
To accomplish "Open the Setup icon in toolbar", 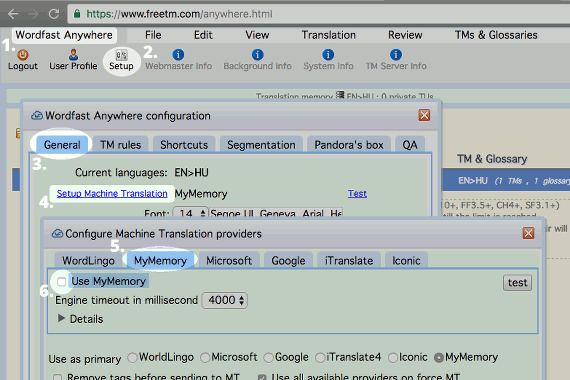I will click(x=121, y=55).
